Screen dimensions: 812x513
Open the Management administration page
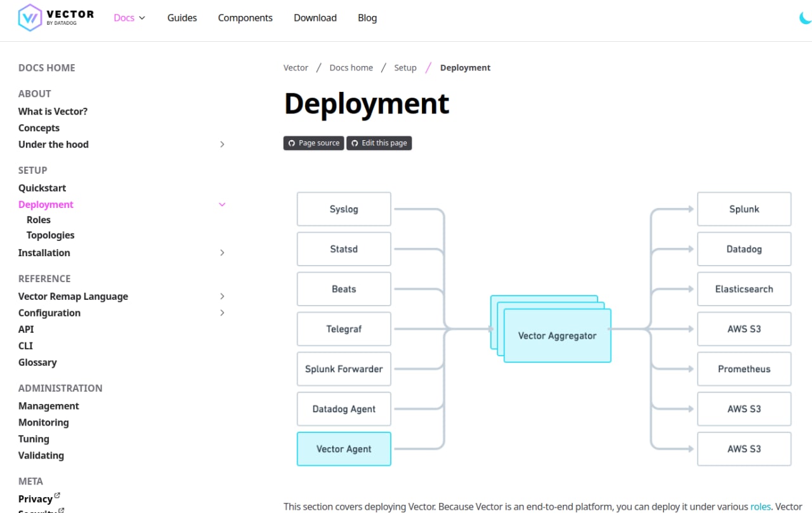point(49,406)
